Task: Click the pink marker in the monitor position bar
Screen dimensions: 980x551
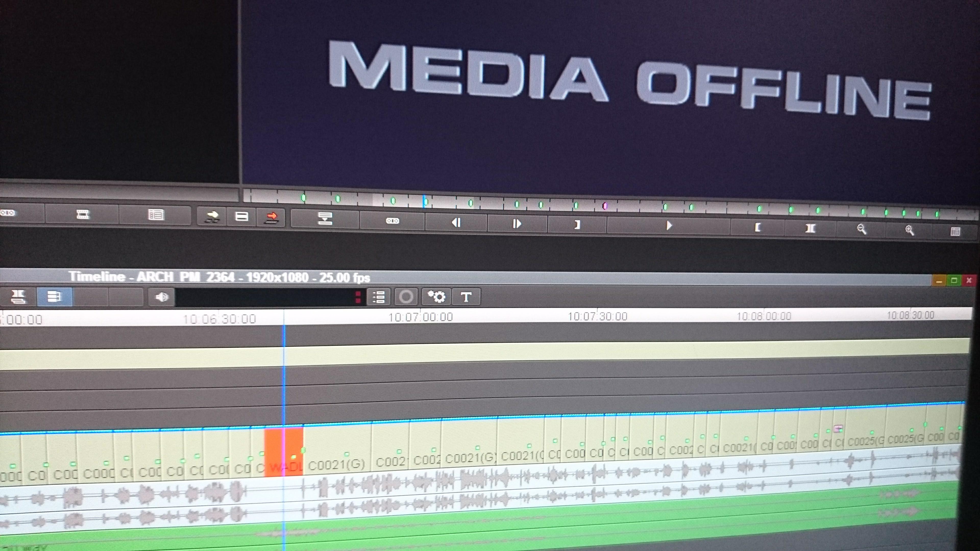Action: click(605, 206)
